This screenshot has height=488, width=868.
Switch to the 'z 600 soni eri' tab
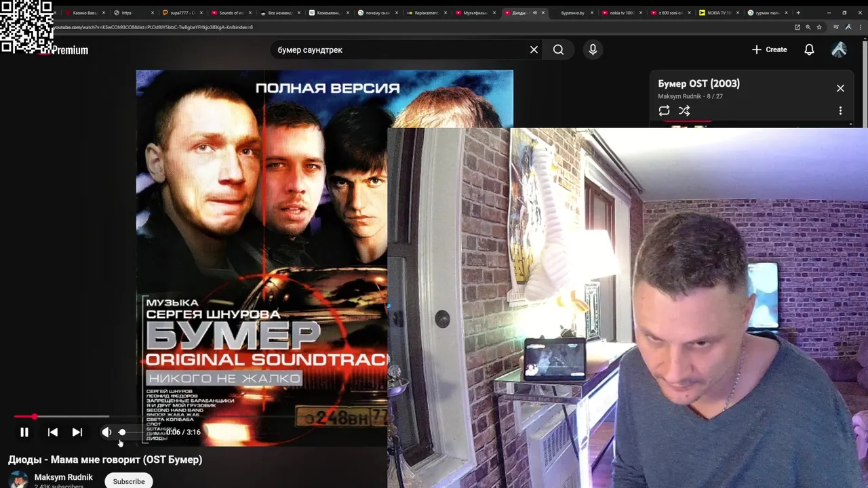pos(669,13)
